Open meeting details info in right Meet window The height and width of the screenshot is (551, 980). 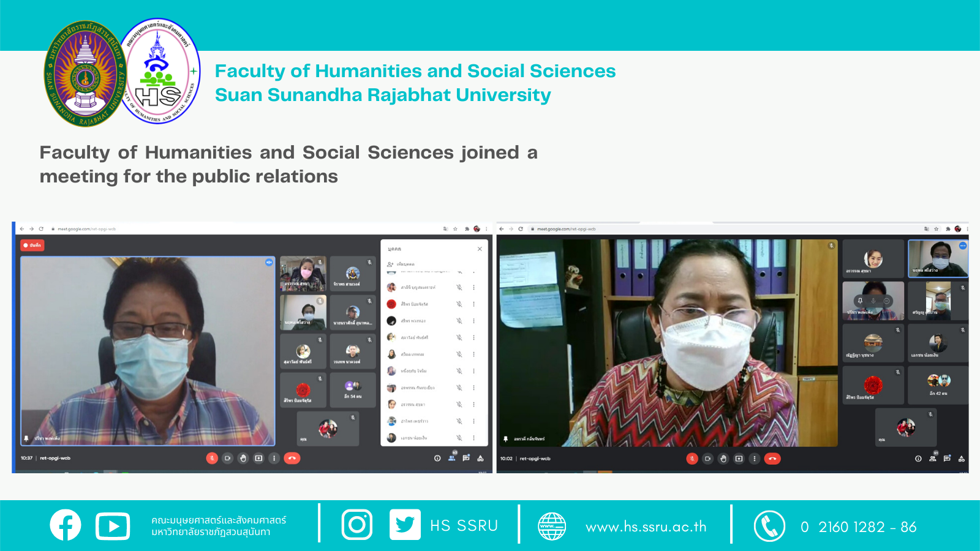click(918, 459)
